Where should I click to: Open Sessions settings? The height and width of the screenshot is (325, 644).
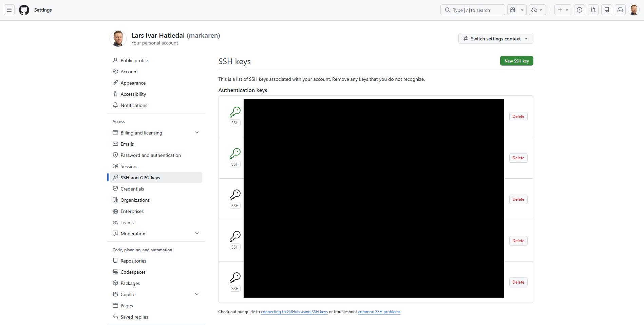pos(156,166)
